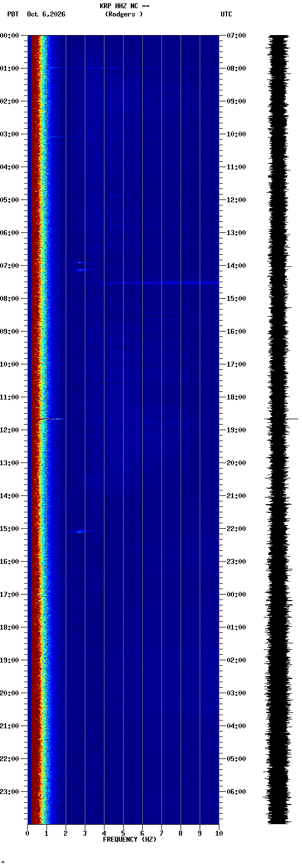Click the '(Rodgers )' subtitle text
This screenshot has width=302, height=868.
(124, 14)
